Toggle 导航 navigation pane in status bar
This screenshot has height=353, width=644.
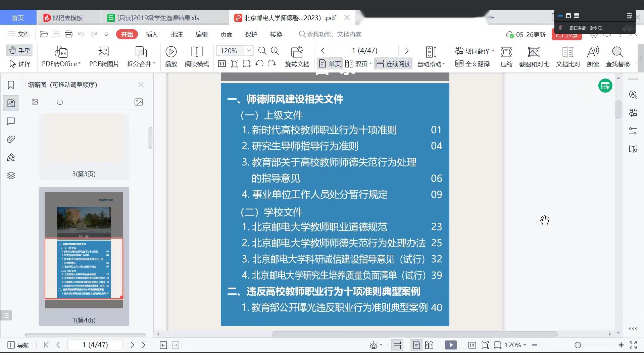click(x=18, y=345)
